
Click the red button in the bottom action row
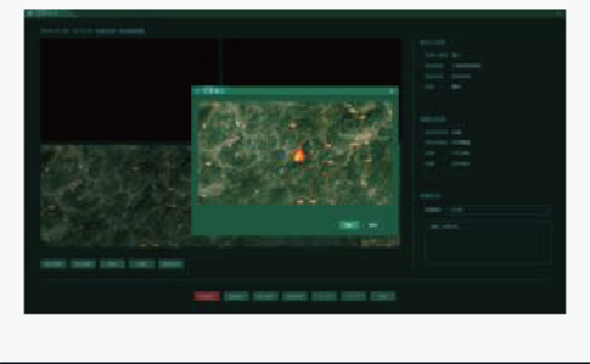pyautogui.click(x=206, y=296)
